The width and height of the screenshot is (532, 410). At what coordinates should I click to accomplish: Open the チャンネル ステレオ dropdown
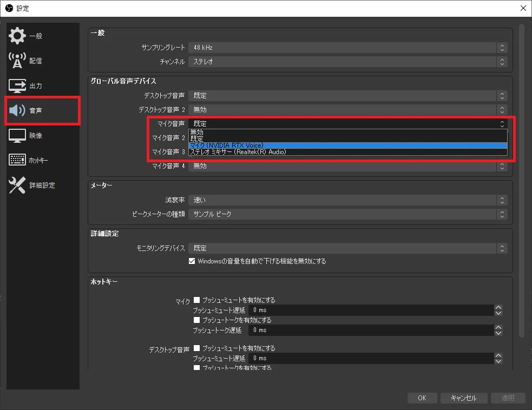point(348,62)
